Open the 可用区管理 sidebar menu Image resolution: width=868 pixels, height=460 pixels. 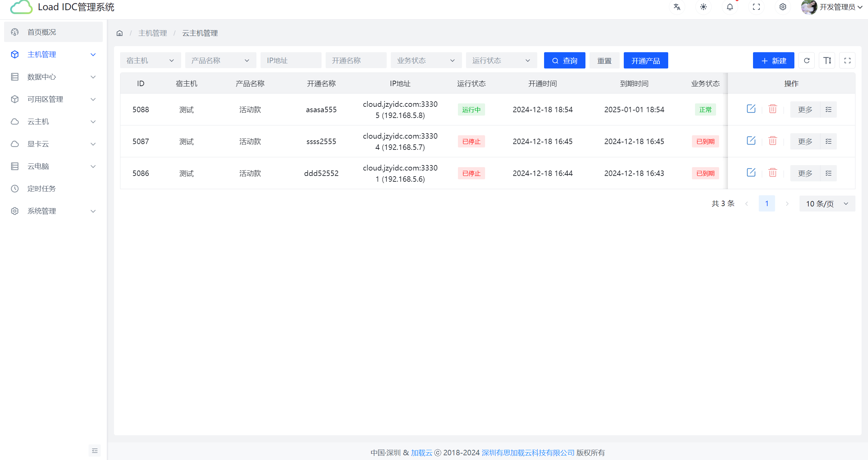point(53,99)
